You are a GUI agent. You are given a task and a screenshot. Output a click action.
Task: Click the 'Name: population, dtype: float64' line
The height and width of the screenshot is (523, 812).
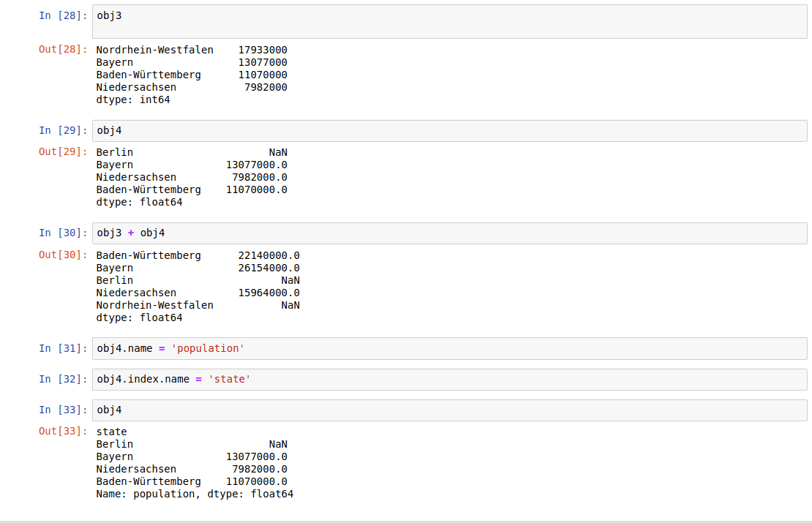[195, 494]
